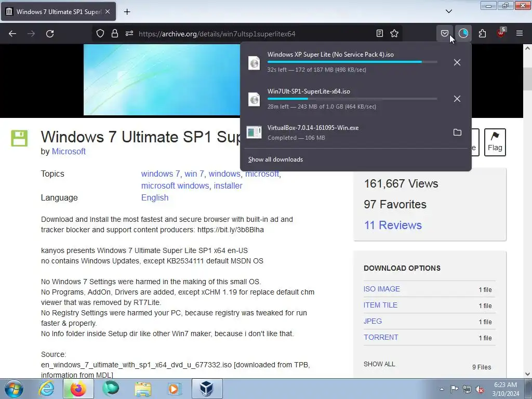
Task: Expand the list all tabs chevron
Action: [x=448, y=11]
